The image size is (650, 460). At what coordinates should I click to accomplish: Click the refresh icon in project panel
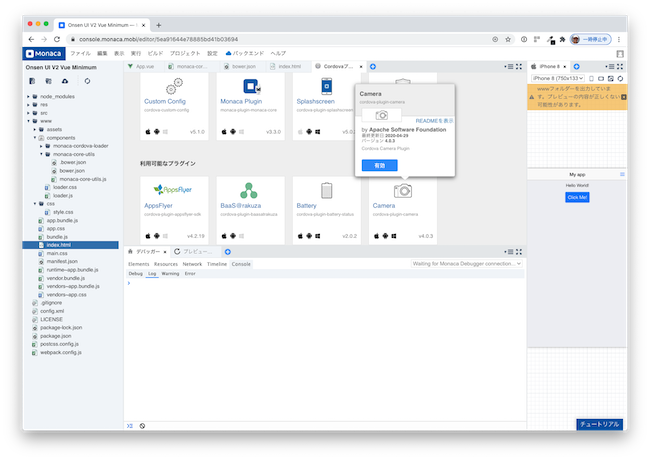(x=87, y=81)
